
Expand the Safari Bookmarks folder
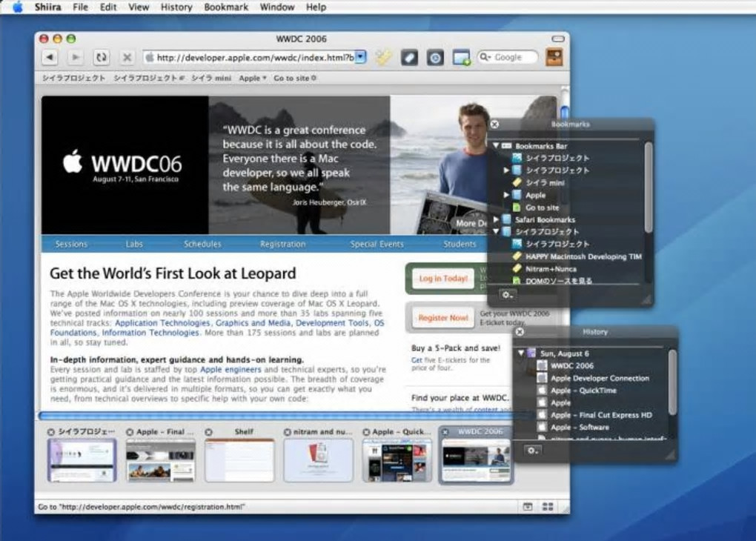(496, 219)
